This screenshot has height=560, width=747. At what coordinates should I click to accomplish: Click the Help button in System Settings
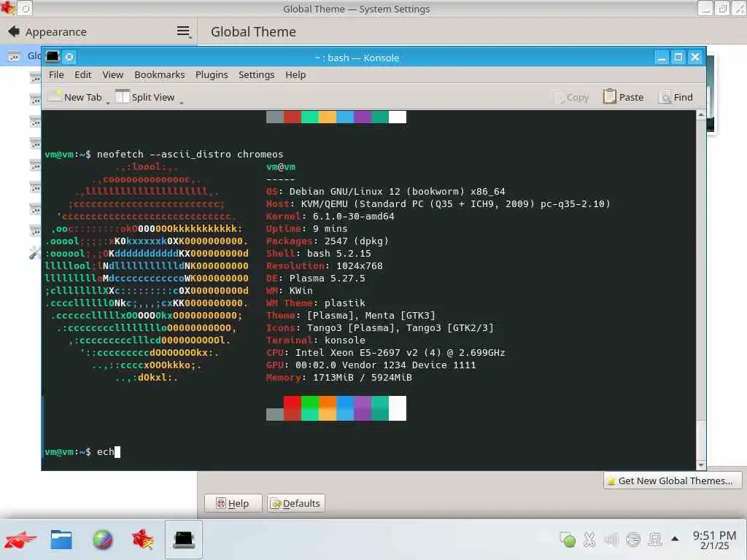coord(233,503)
